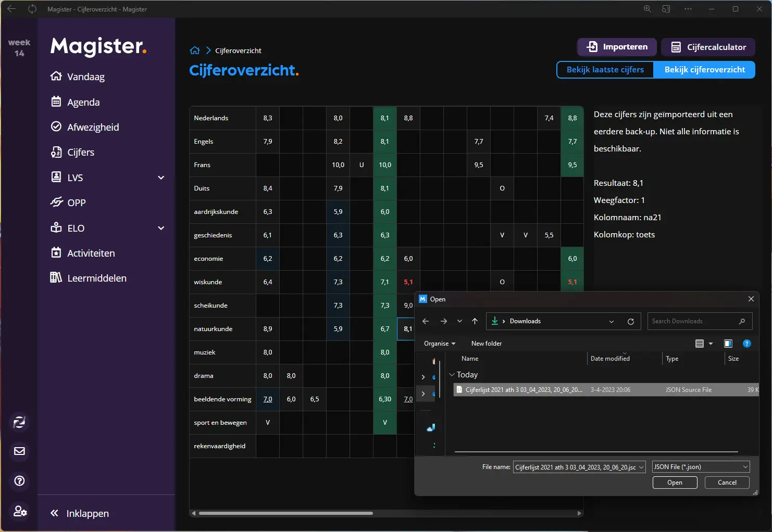Toggle the preview pane in file dialog
The image size is (772, 532).
pos(728,344)
